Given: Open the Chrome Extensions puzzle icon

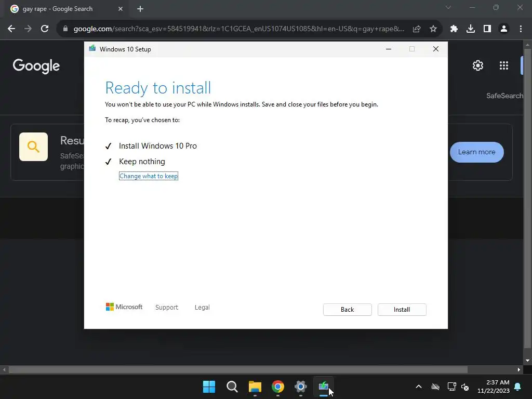Looking at the screenshot, I should tap(454, 29).
